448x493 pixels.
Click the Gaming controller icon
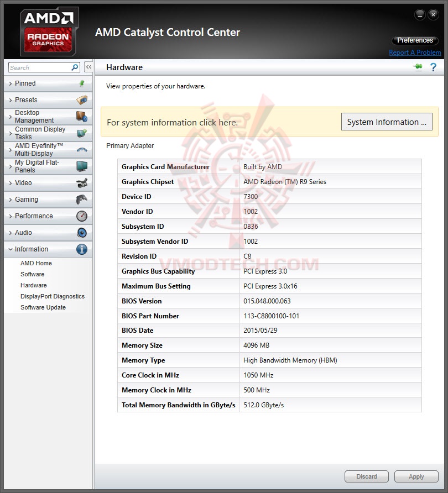82,200
